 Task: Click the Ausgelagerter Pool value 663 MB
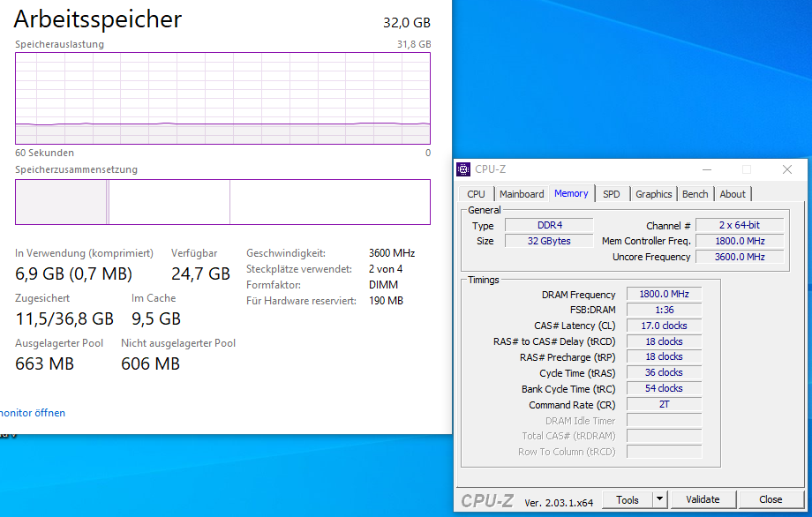(44, 363)
